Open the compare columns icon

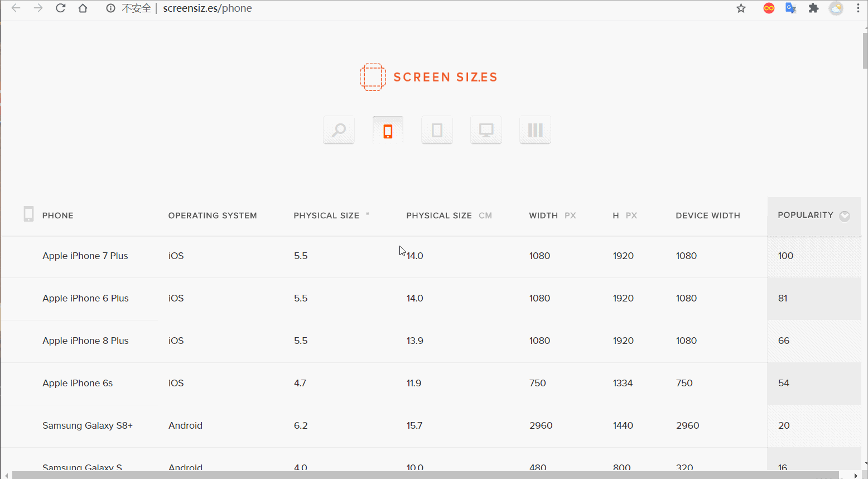coord(535,130)
